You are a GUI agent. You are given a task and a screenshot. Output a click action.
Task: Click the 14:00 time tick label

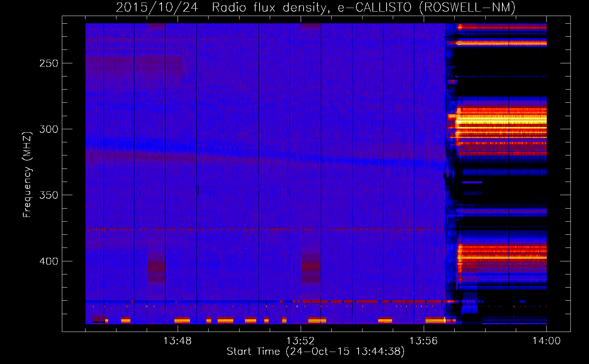[x=546, y=341]
